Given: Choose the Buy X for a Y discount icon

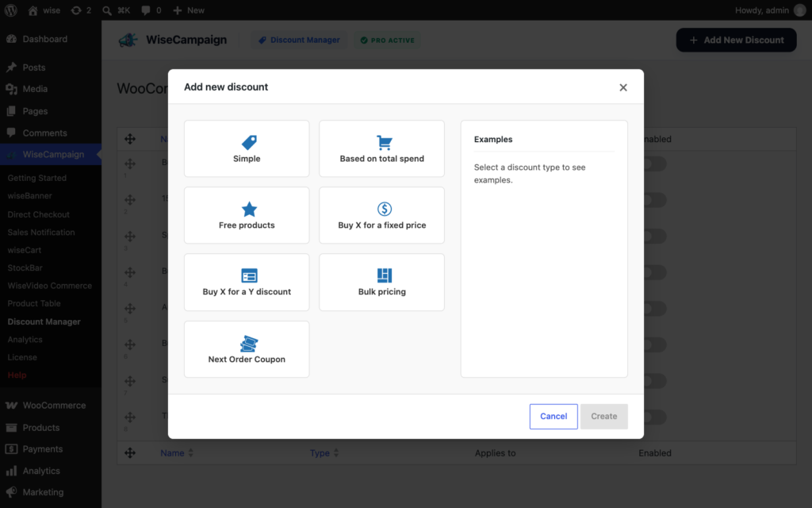Looking at the screenshot, I should (249, 275).
